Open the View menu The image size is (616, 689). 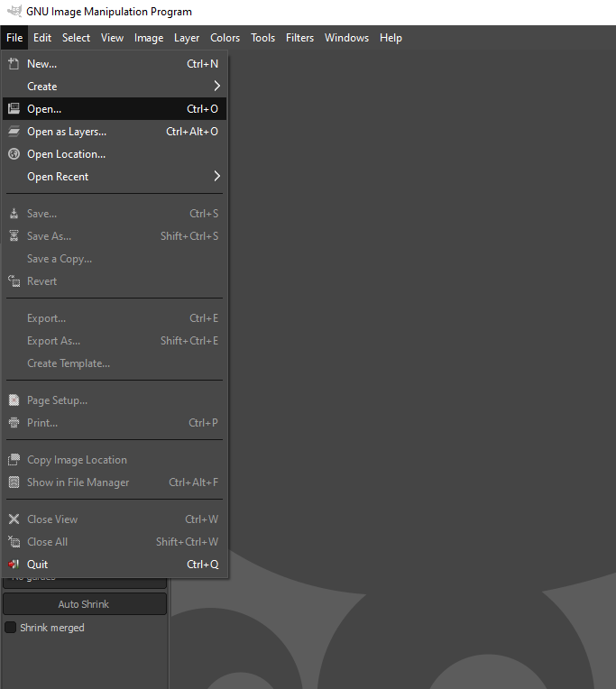pyautogui.click(x=112, y=38)
